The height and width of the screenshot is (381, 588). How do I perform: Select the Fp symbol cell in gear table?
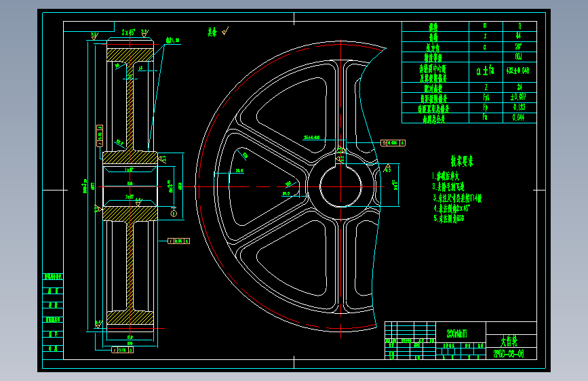point(485,108)
